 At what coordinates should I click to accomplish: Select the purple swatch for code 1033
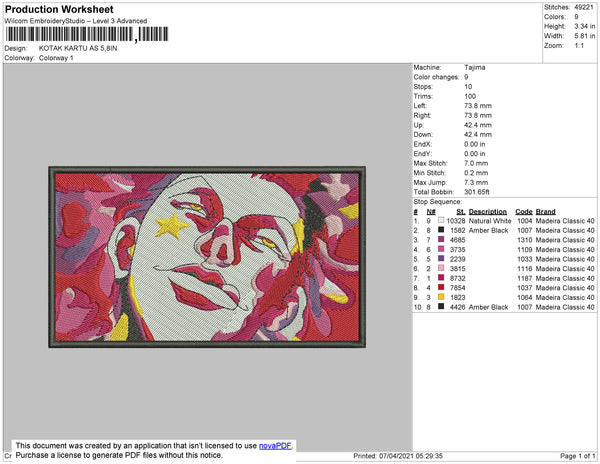pyautogui.click(x=441, y=259)
